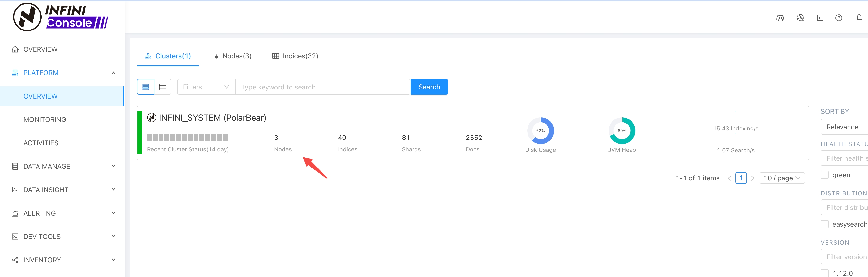Open the 10 / page size dropdown
This screenshot has height=277, width=868.
[x=782, y=178]
